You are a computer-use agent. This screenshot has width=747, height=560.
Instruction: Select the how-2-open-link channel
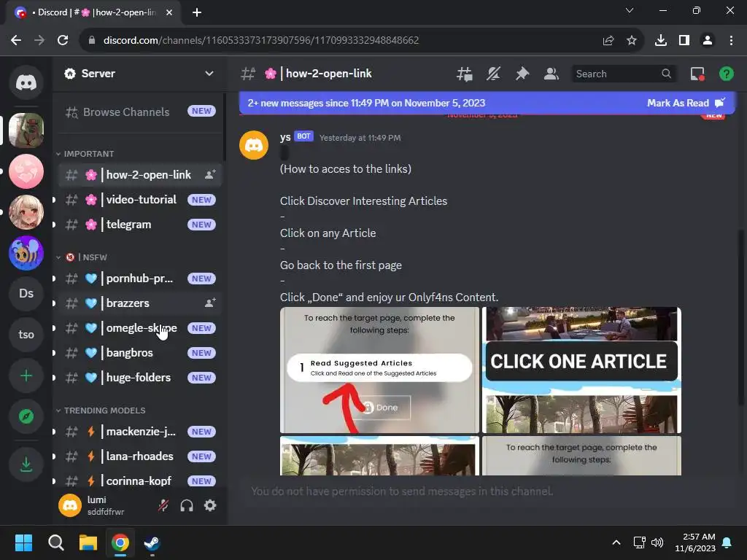click(x=139, y=175)
